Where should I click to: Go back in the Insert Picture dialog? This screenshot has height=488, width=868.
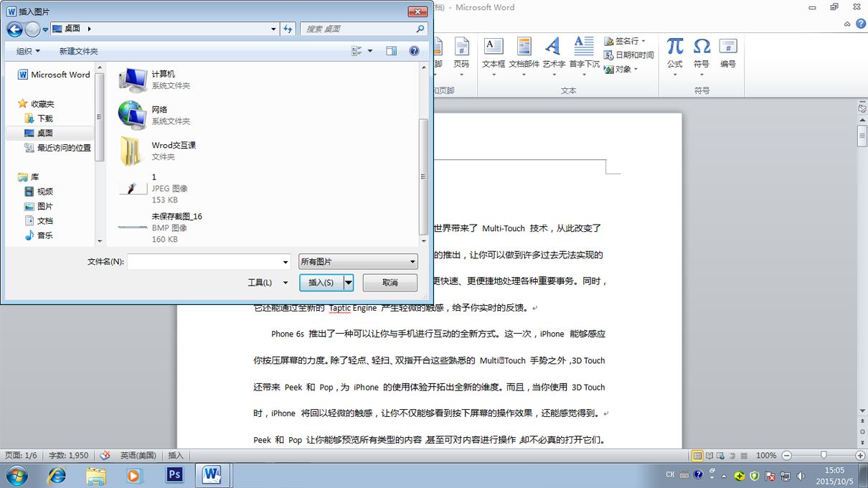(x=14, y=29)
